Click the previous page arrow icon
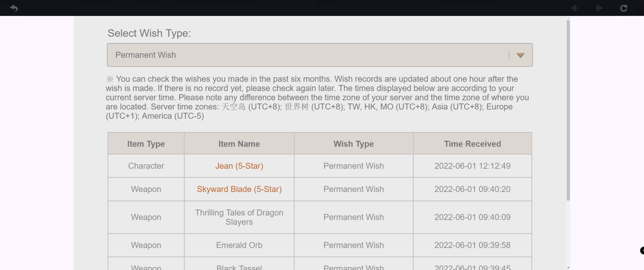The image size is (644, 270). point(574,8)
